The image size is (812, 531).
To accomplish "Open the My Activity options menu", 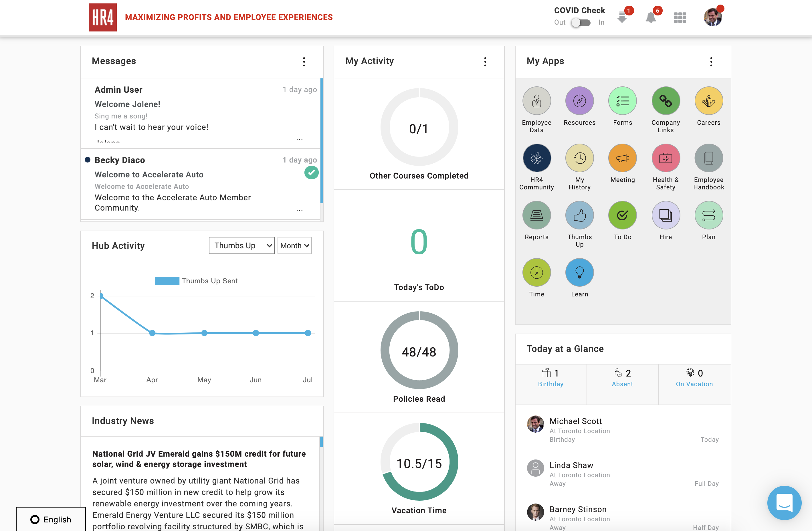I will coord(485,62).
